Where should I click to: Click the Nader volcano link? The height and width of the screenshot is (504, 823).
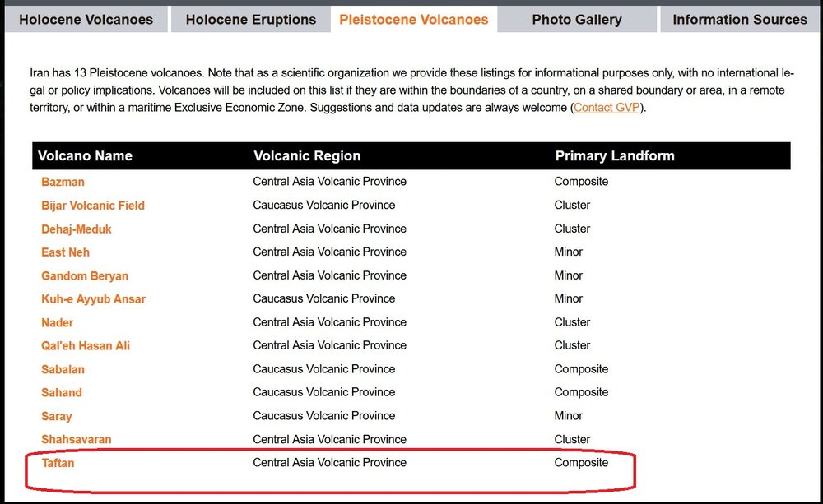click(58, 323)
